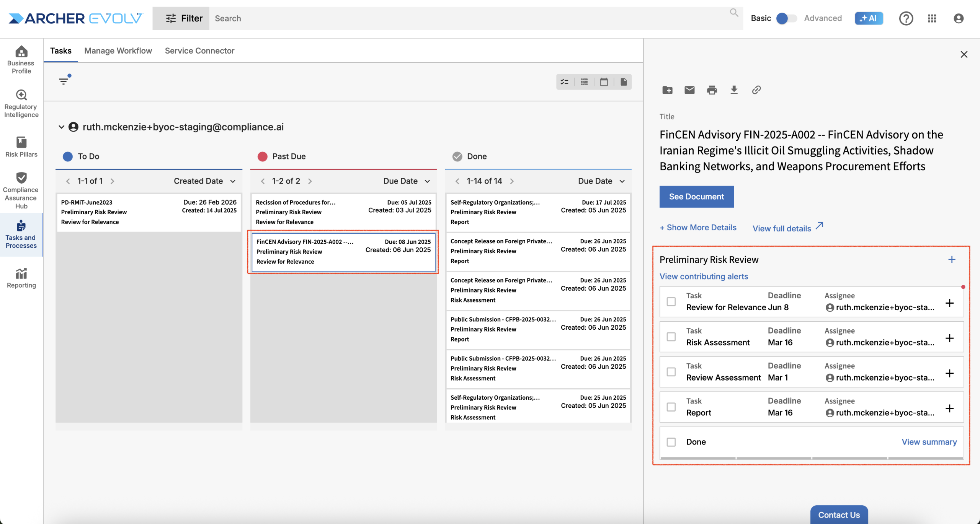980x524 pixels.
Task: Open the Service Connector tab
Action: 199,51
